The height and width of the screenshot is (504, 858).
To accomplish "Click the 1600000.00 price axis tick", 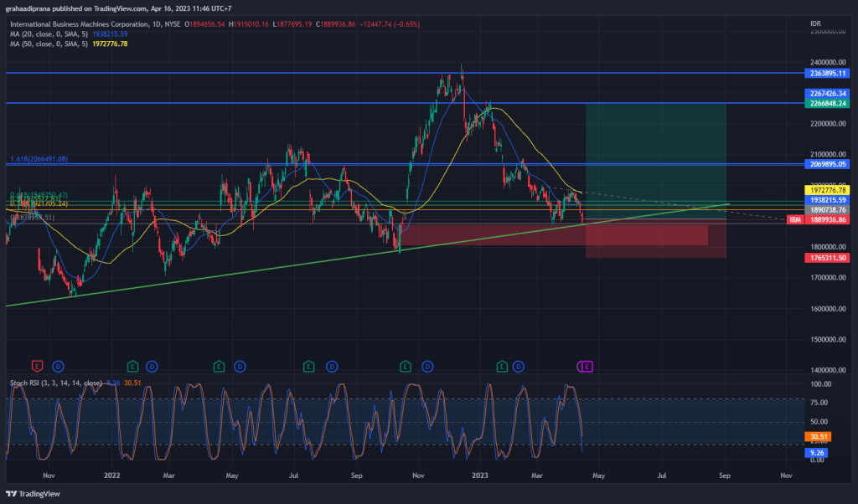I will (828, 308).
